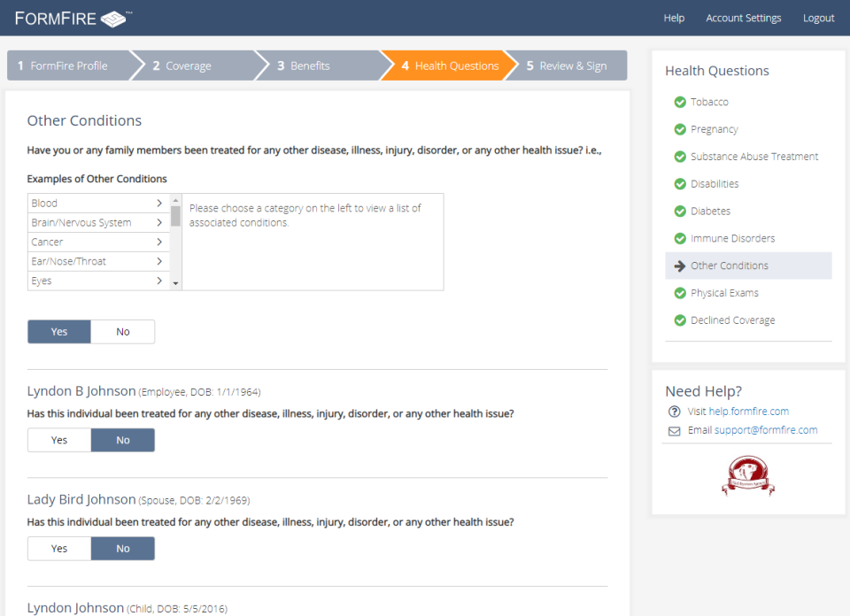Open the help.formfire.com link
The height and width of the screenshot is (616, 850).
[748, 412]
